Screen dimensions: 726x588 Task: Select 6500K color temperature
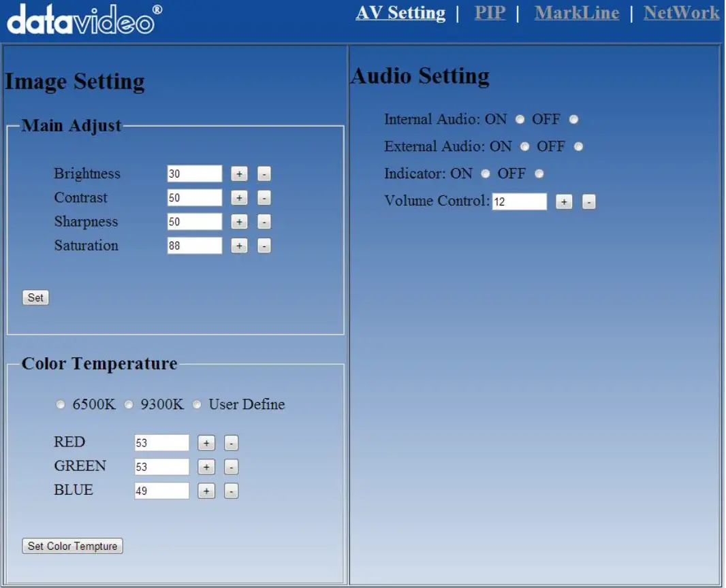pos(61,405)
